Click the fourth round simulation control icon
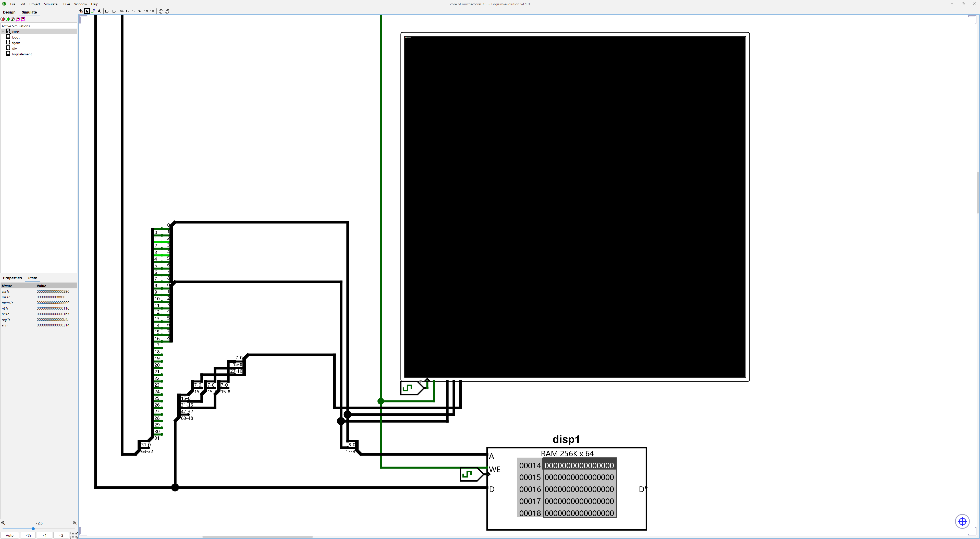The image size is (980, 539). click(x=18, y=19)
